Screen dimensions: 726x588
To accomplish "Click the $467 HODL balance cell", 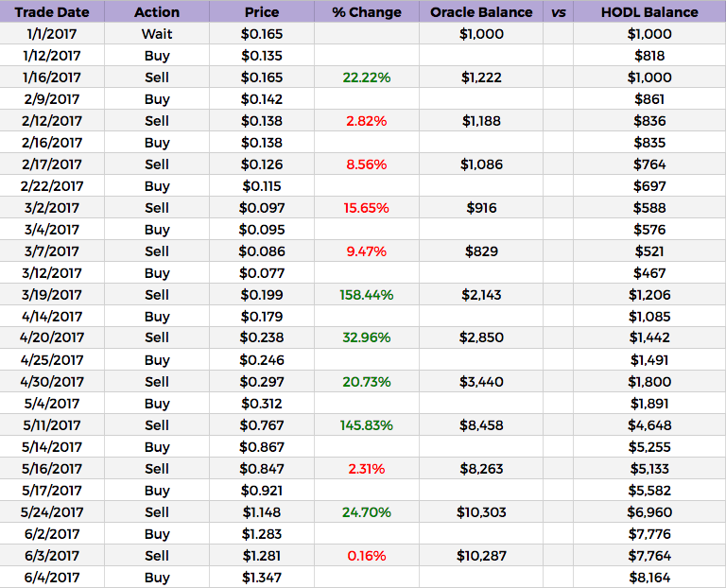I will [649, 273].
